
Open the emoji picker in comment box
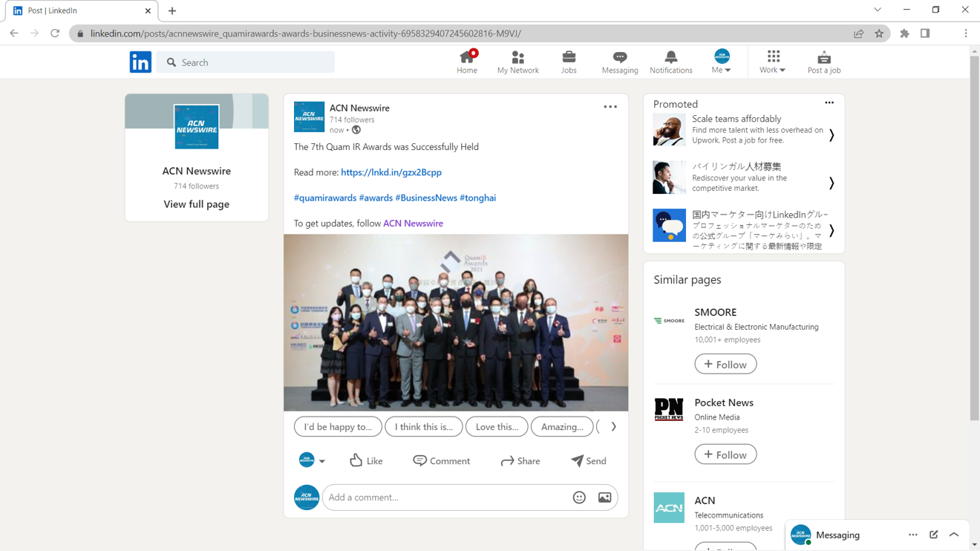(x=579, y=498)
